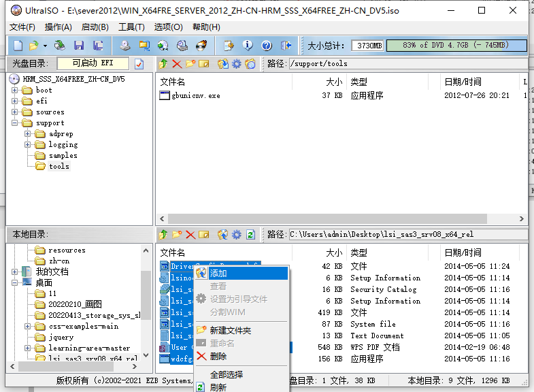This screenshot has height=392, width=534.
Task: Click the green refresh icon in local toolbar
Action: click(x=250, y=234)
